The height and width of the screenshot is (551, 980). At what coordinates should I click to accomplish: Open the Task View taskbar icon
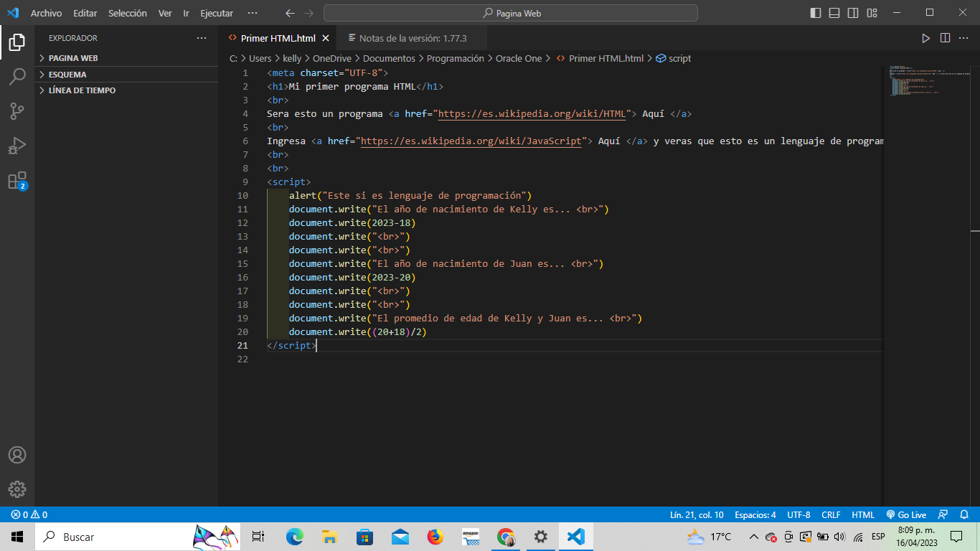[x=258, y=537]
